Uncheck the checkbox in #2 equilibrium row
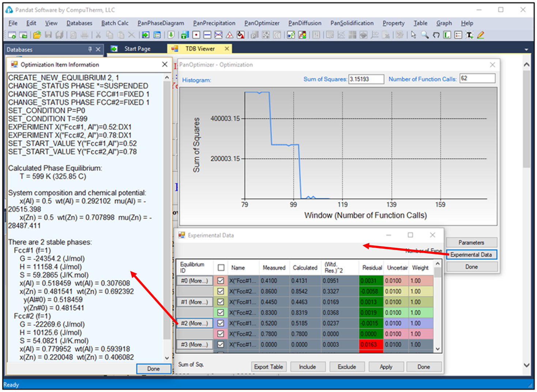Viewport: 537px width, 392px height. pos(221,323)
